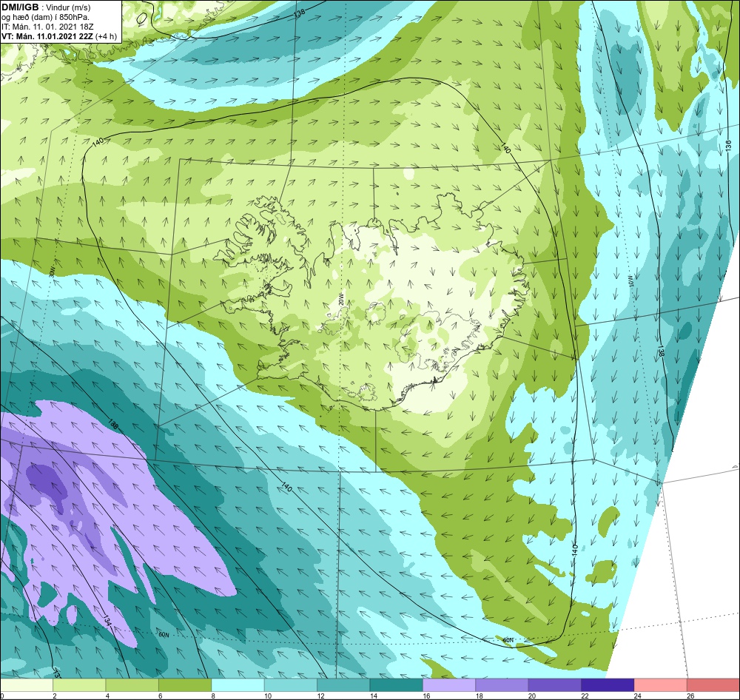The image size is (740, 700).
Task: Click the '138' contour label near the title box
Action: 299,13
